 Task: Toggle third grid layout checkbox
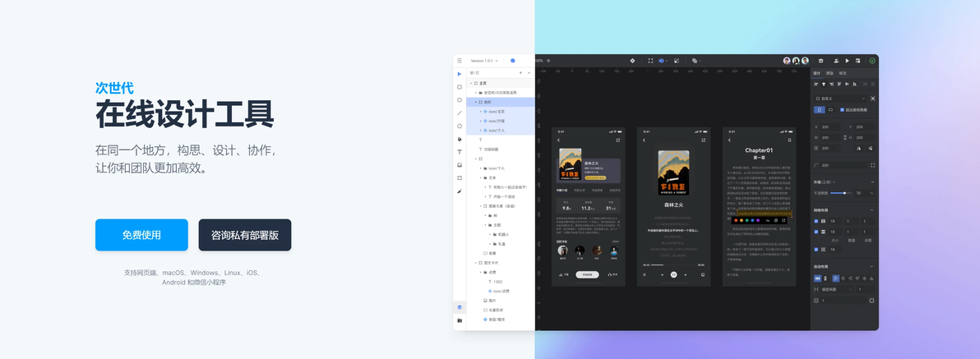[x=816, y=249]
